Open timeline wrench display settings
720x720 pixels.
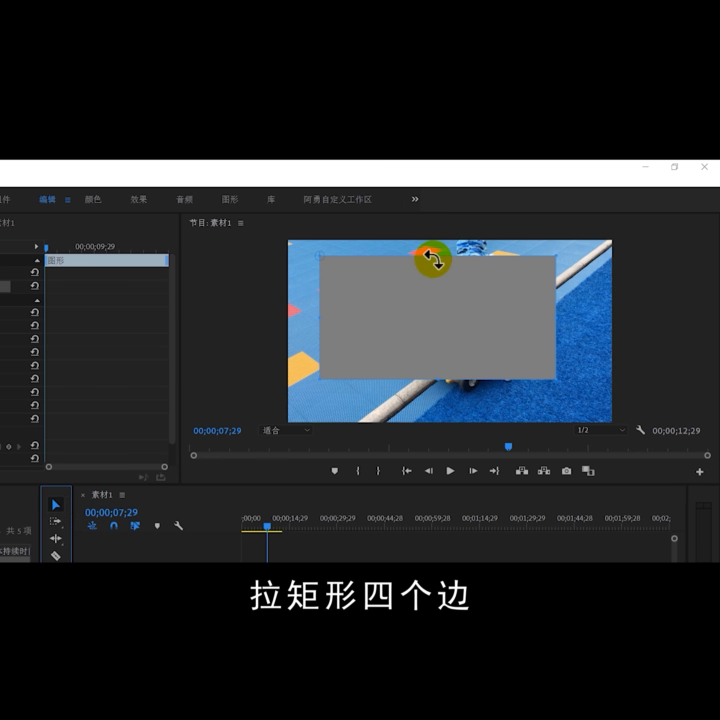(x=178, y=526)
